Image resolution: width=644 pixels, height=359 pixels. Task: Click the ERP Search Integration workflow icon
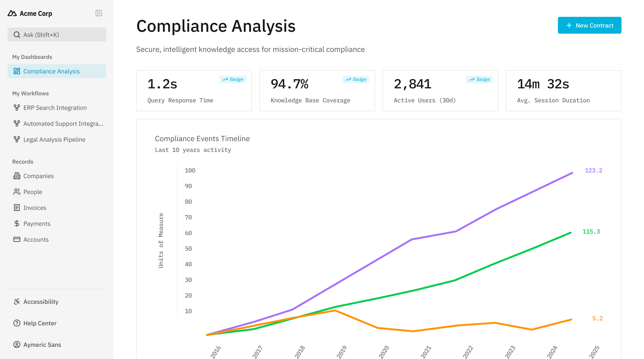[17, 108]
